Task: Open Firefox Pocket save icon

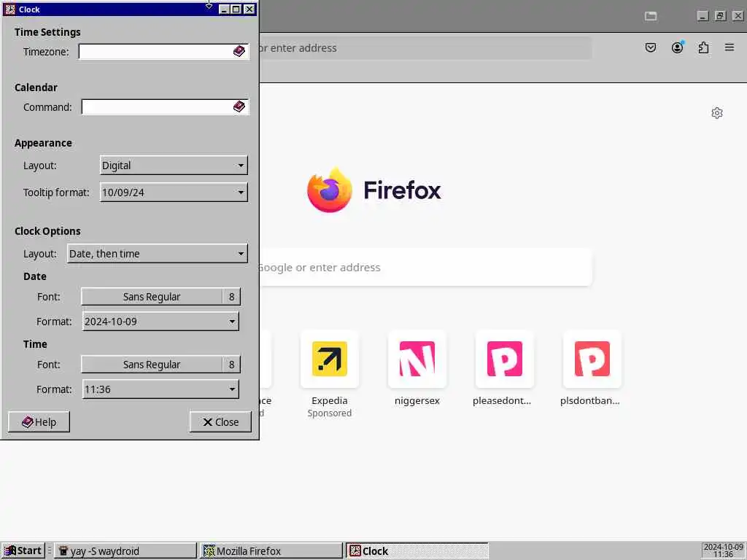Action: pyautogui.click(x=650, y=47)
